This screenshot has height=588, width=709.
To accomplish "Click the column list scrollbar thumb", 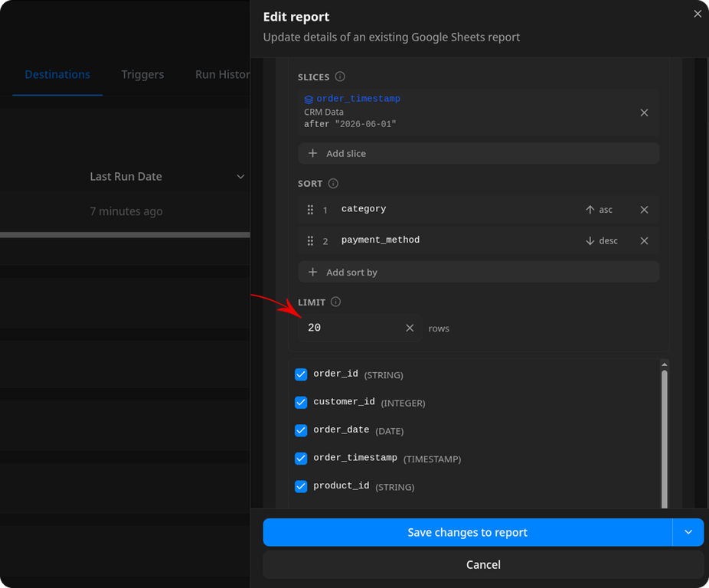I will tap(665, 439).
